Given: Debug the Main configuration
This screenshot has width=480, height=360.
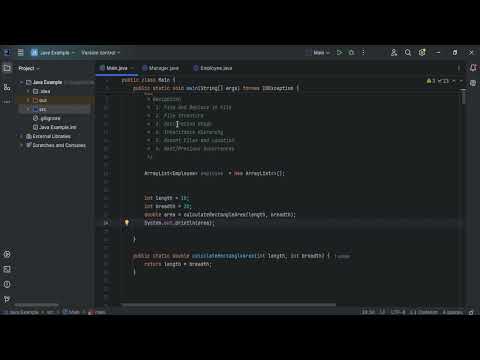Looking at the screenshot, I should 351,52.
